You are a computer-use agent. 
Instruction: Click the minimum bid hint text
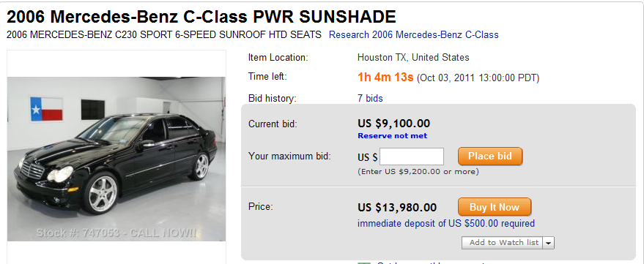(x=418, y=172)
